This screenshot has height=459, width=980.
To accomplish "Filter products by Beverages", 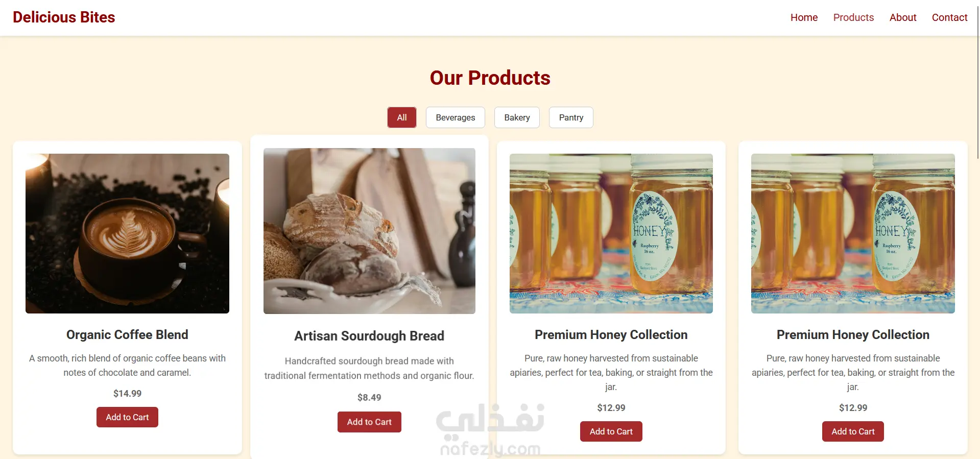I will click(x=456, y=117).
